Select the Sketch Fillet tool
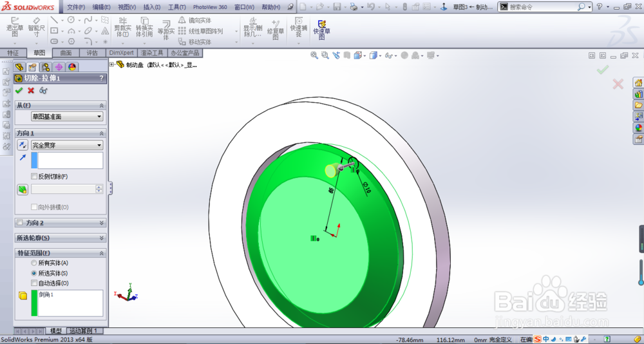The height and width of the screenshot is (344, 644). (88, 41)
